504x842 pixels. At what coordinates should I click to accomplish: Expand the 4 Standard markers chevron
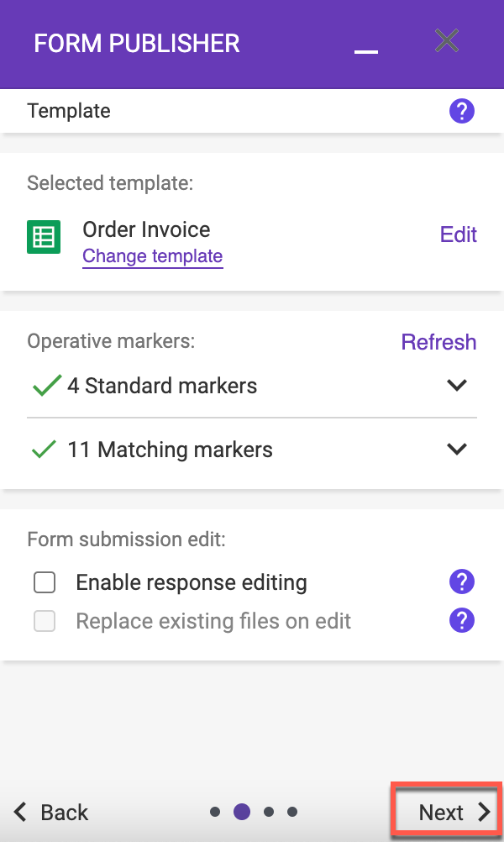457,385
